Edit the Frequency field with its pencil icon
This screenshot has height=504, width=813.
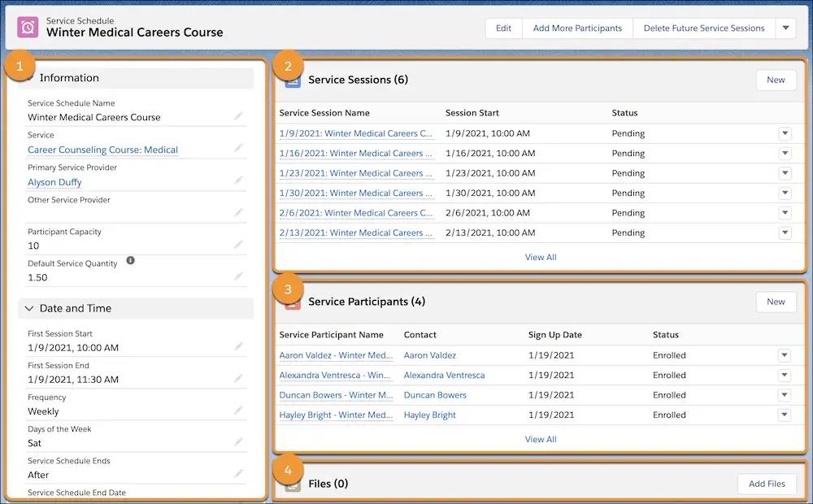(x=238, y=408)
